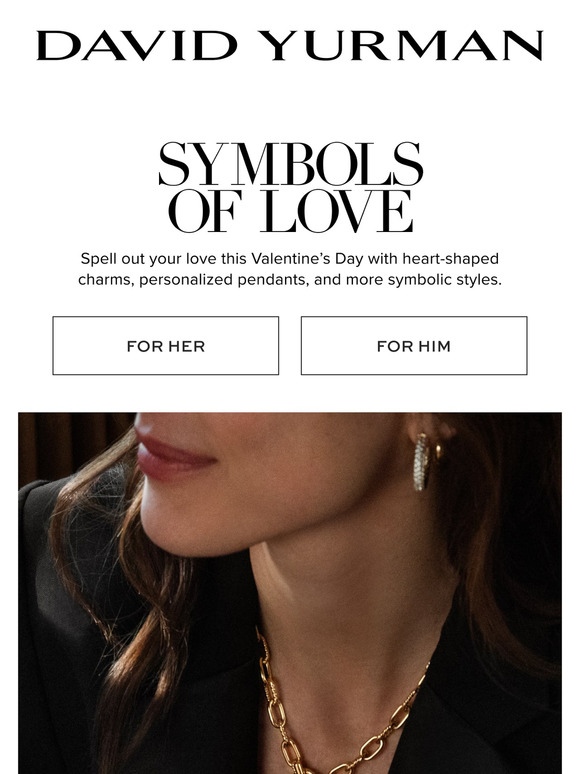
Task: Open the FOR HIM gift selection
Action: [414, 346]
